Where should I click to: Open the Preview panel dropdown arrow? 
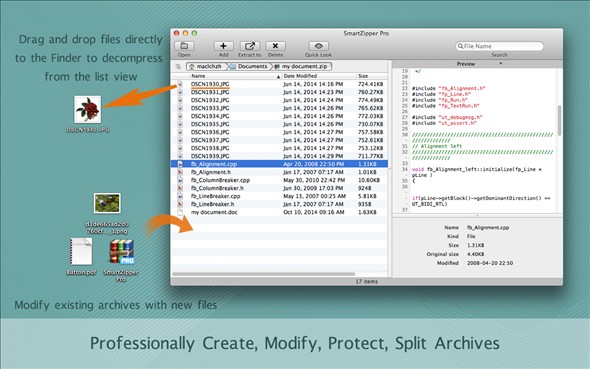click(500, 64)
